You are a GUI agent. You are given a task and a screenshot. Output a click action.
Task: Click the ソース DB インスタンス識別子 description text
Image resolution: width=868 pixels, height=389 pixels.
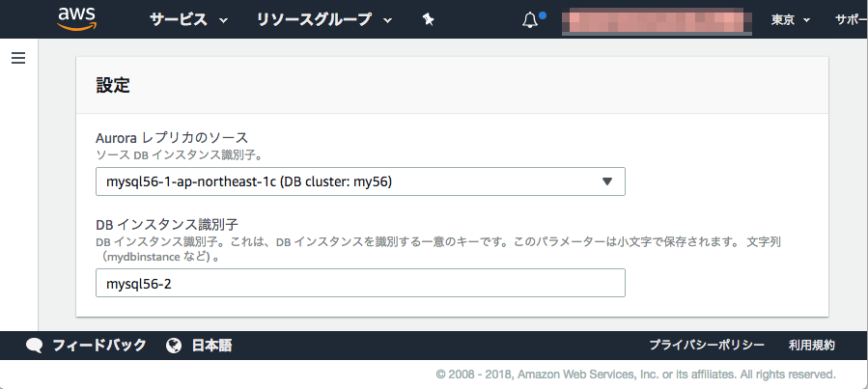179,155
